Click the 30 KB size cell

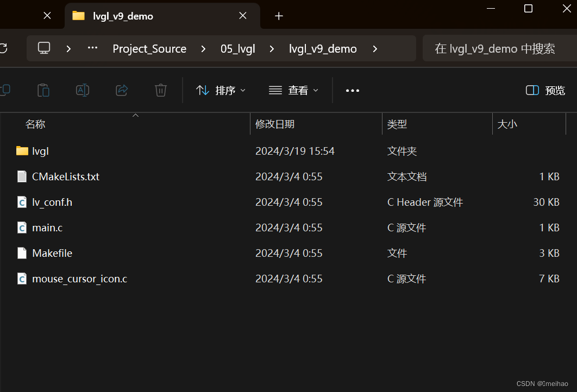(547, 203)
